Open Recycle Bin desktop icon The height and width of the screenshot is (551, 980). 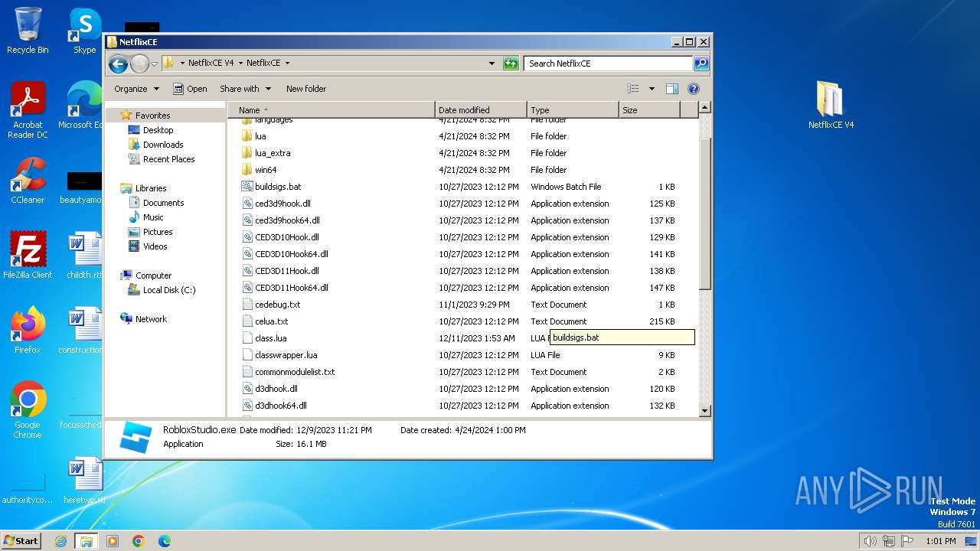click(28, 31)
